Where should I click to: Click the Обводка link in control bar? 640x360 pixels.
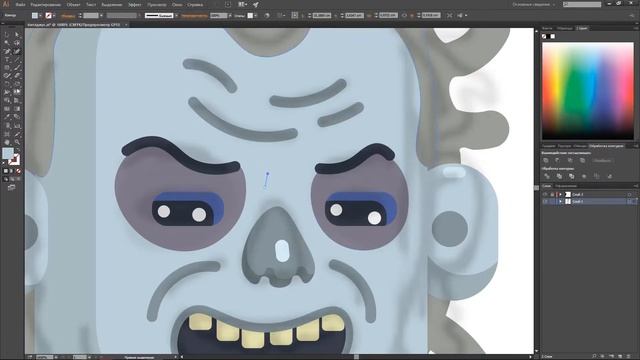coord(68,16)
